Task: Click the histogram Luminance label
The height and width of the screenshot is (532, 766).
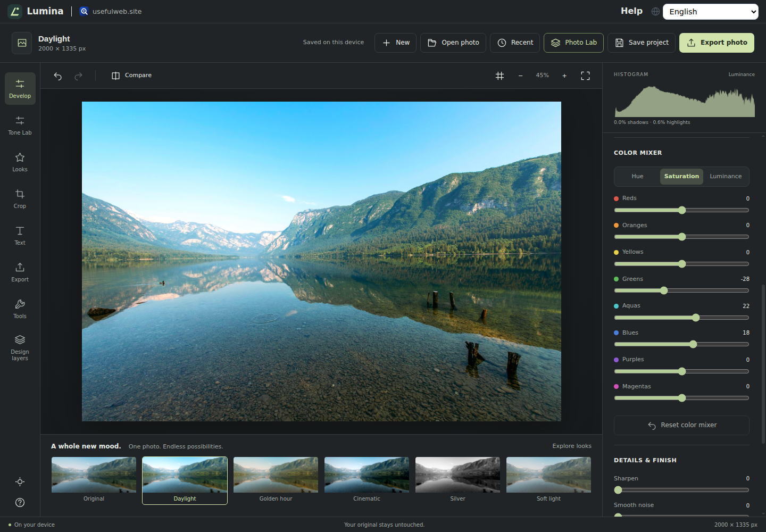Action: pyautogui.click(x=742, y=74)
